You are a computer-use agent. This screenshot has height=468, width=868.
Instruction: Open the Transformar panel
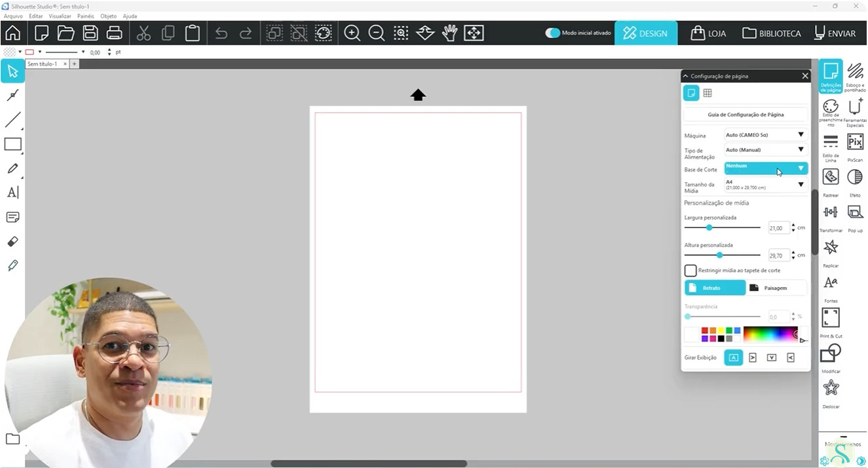click(x=831, y=217)
